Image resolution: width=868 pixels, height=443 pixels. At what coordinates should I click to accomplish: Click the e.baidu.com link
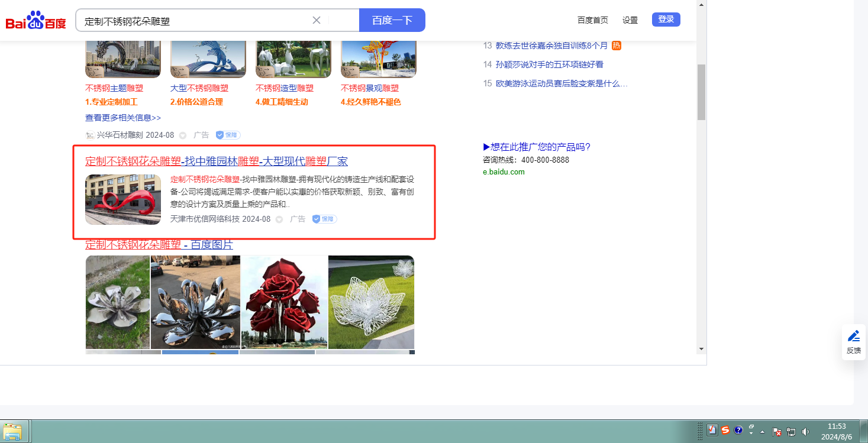[504, 172]
